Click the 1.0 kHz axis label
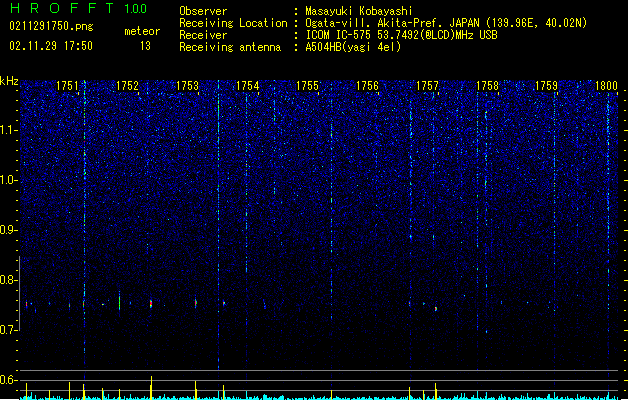The height and width of the screenshot is (400, 629). (x=8, y=180)
